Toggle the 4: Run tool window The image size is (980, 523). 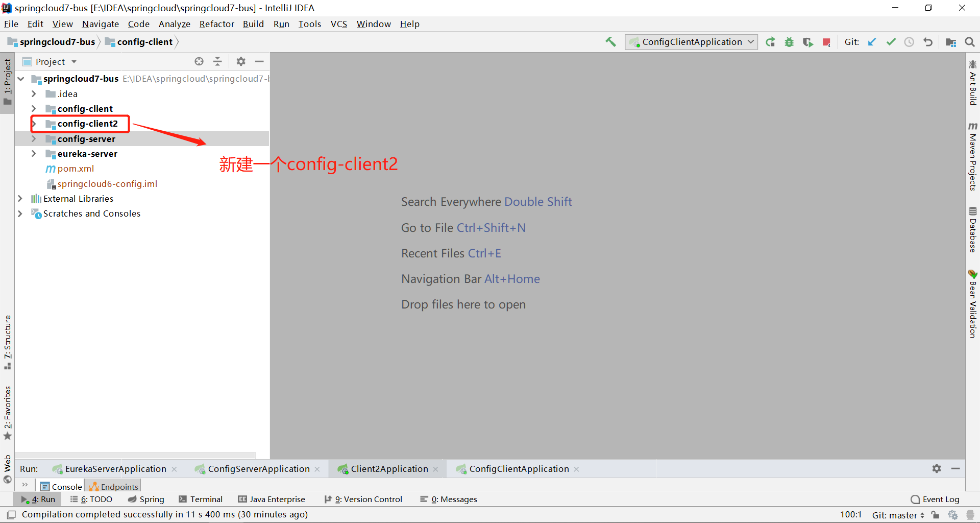pyautogui.click(x=38, y=499)
